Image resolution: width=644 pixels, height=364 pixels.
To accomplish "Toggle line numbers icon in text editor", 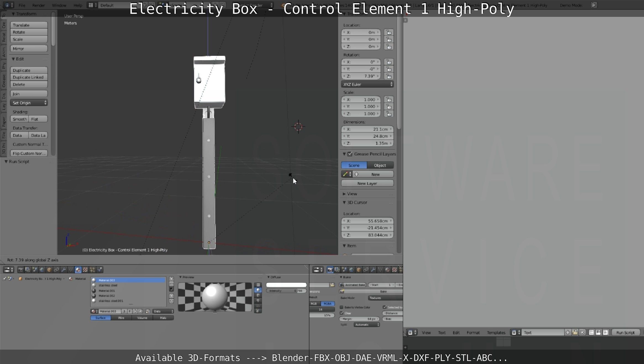I will tap(591, 332).
